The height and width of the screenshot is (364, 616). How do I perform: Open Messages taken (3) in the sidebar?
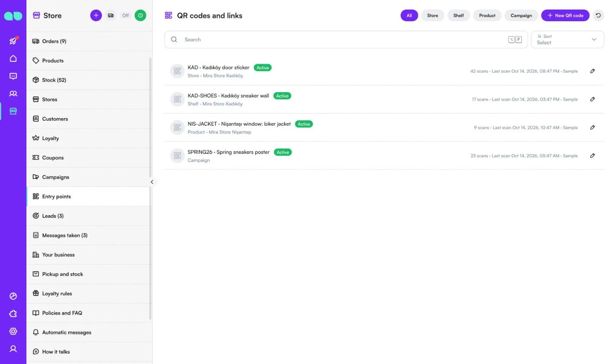pyautogui.click(x=89, y=235)
